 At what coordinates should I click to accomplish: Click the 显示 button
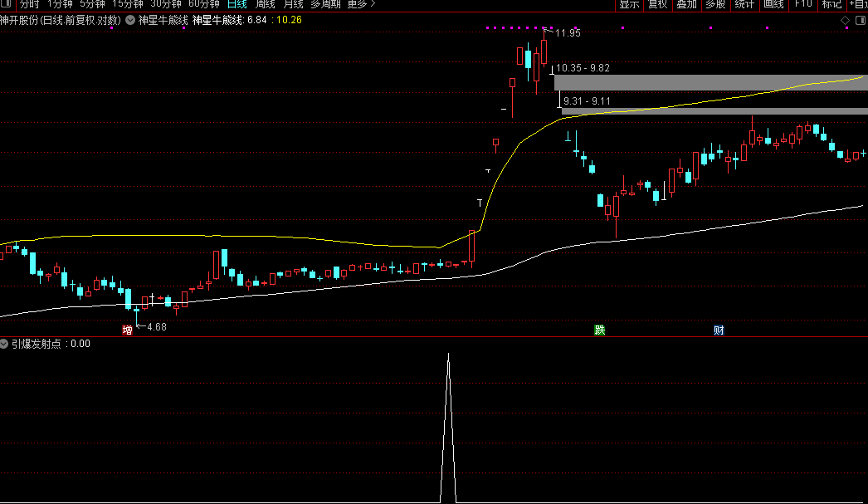[629, 4]
